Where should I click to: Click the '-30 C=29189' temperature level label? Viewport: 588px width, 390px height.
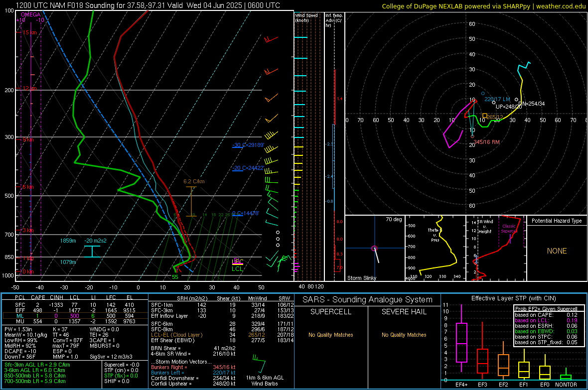248,145
